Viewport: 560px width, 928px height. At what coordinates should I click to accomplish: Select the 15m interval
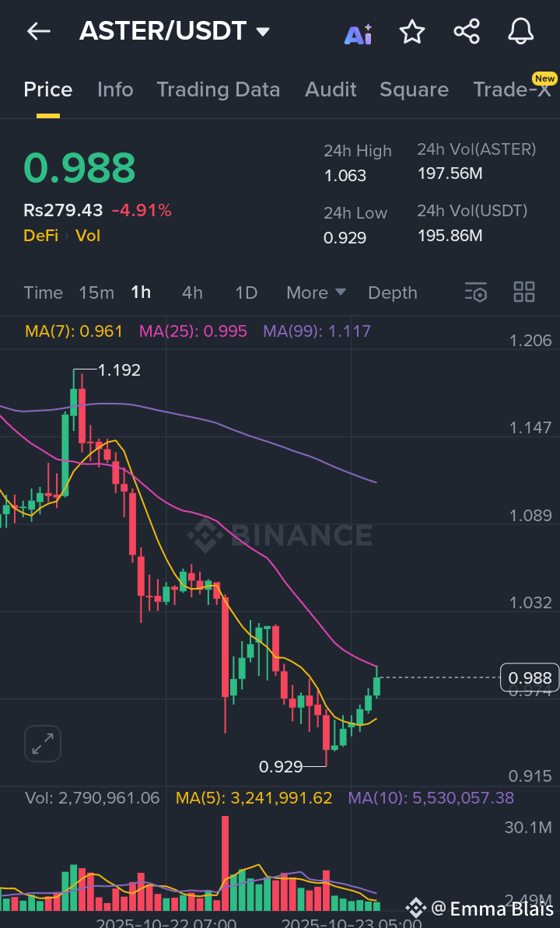[x=96, y=292]
